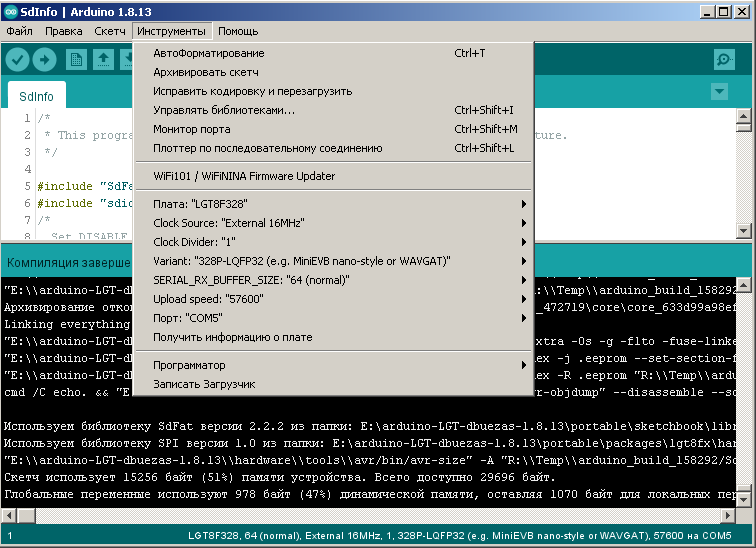Click the Arduino logo in the title bar
756x548 pixels.
click(11, 12)
